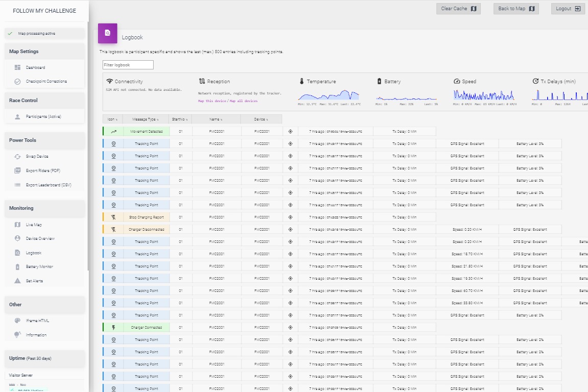Click the Speed sparkline chart

point(484,95)
